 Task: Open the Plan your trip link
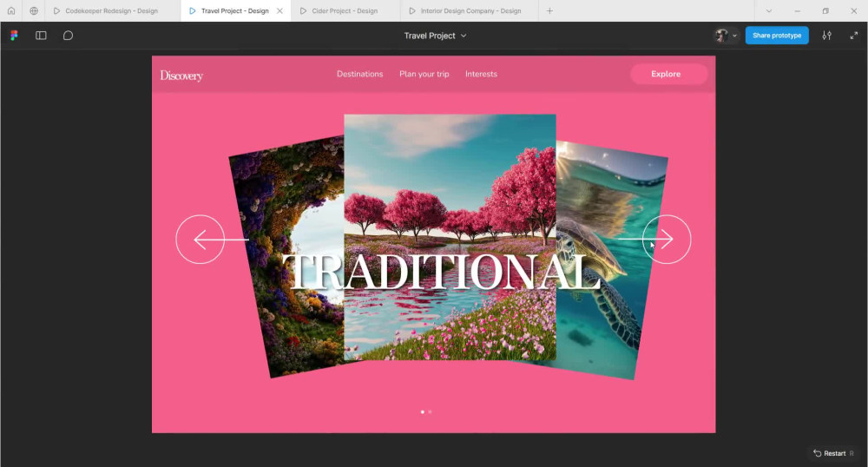[x=424, y=74]
